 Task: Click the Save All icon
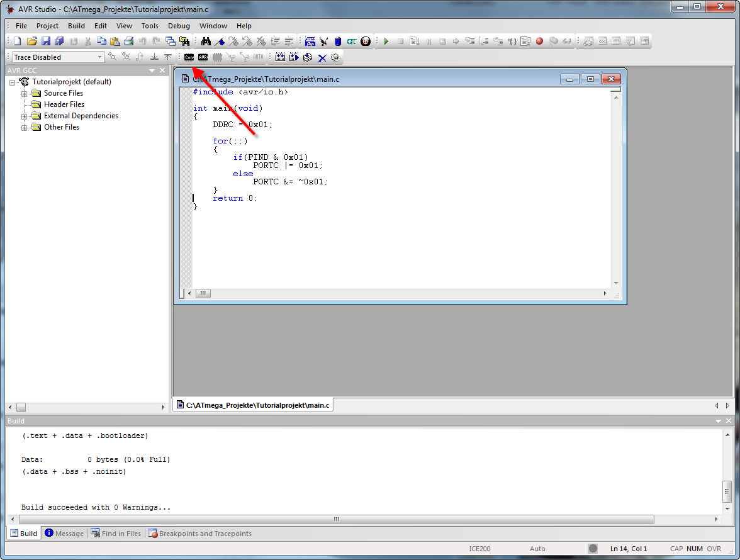59,42
